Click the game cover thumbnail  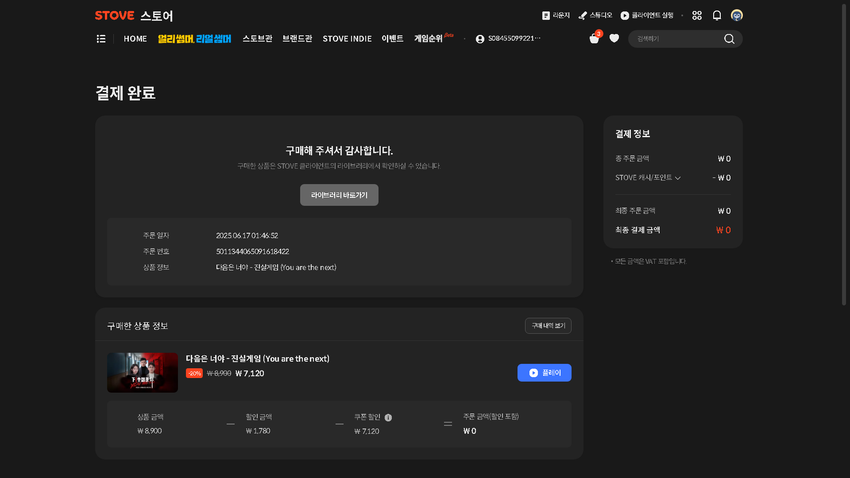(143, 373)
